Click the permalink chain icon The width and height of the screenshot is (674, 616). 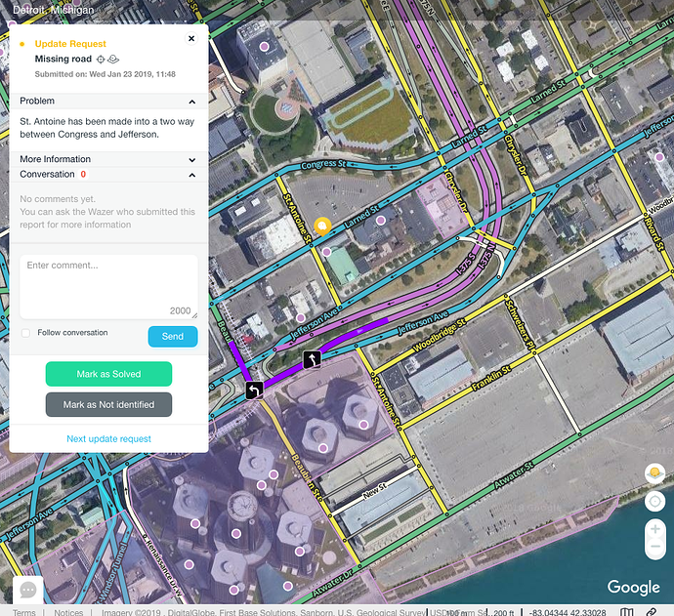pyautogui.click(x=652, y=612)
